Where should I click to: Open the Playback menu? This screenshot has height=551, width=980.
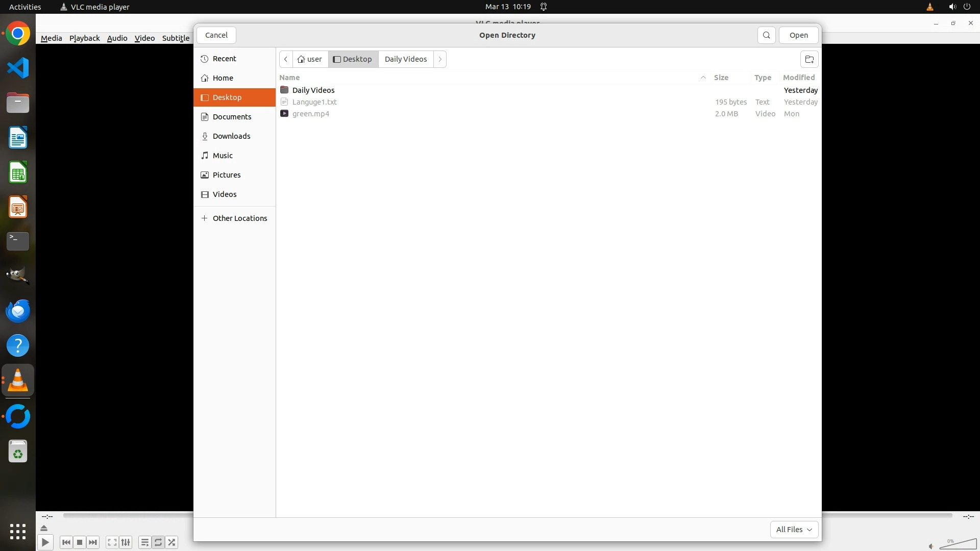(84, 38)
